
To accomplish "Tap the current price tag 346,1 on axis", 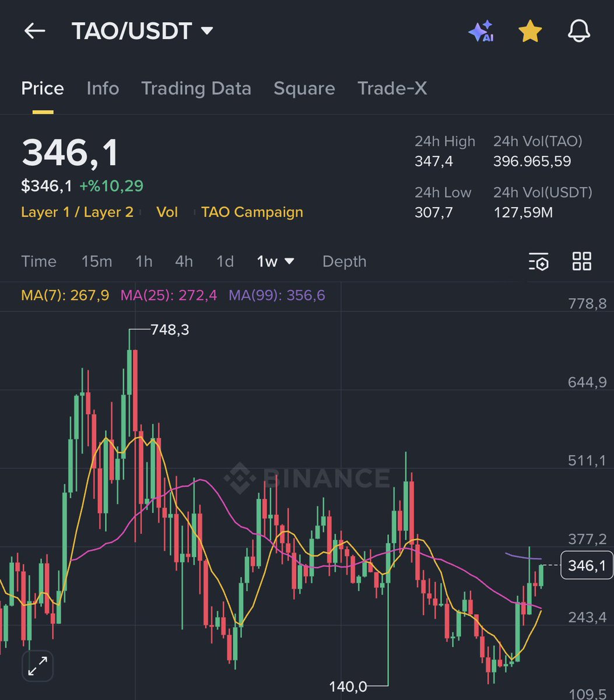I will pos(587,565).
